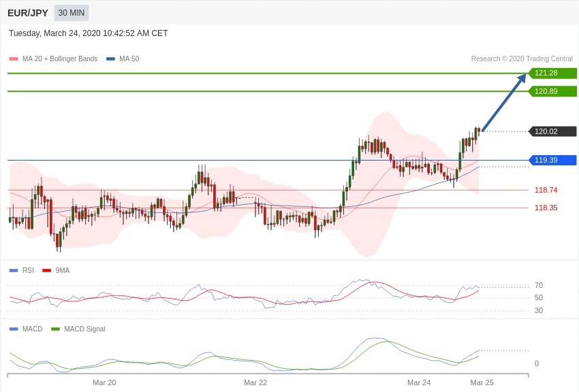This screenshot has height=392, width=579.
Task: Click the Mar 22 date axis label
Action: pos(255,382)
